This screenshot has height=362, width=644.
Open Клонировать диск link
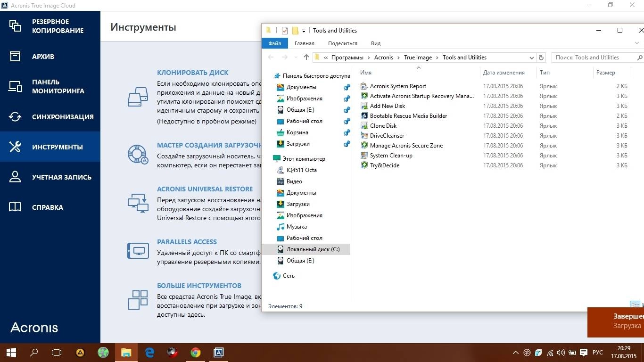(x=192, y=73)
